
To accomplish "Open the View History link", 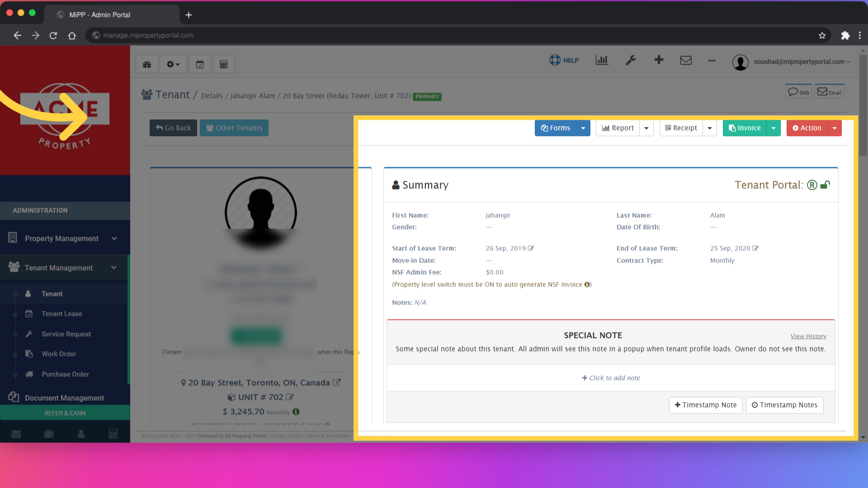I will click(x=808, y=336).
